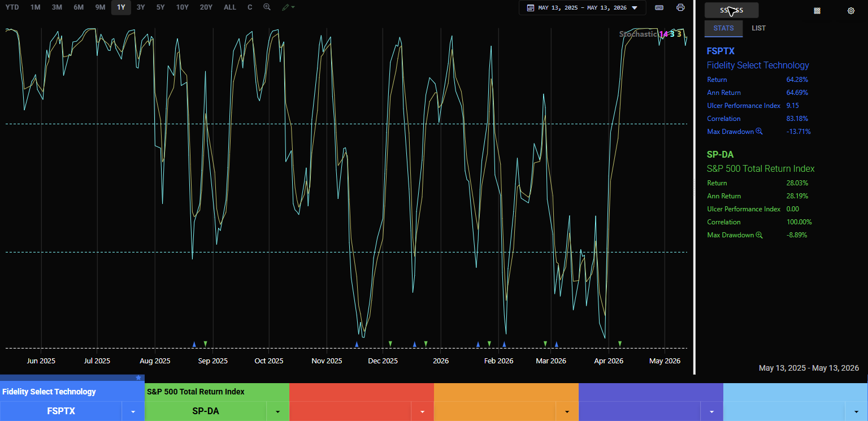Show the ALL time range
This screenshot has width=868, height=421.
pyautogui.click(x=230, y=7)
